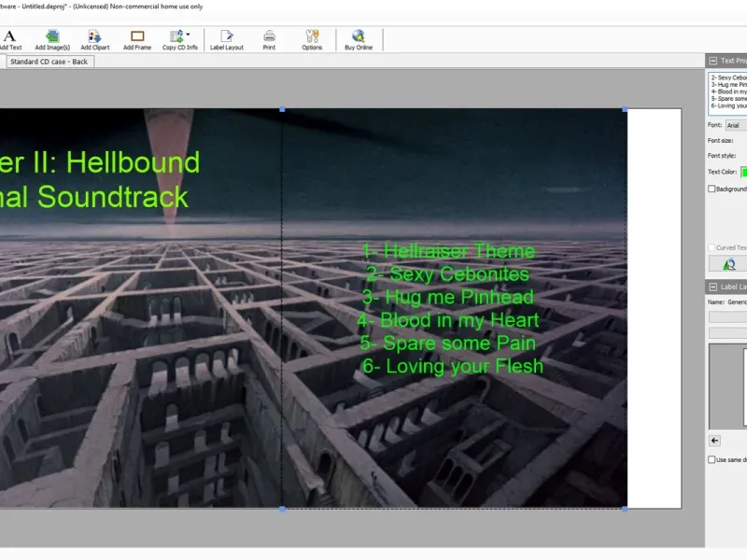Switch to Standard CD case - Back tab
Image resolution: width=747 pixels, height=560 pixels.
[49, 62]
